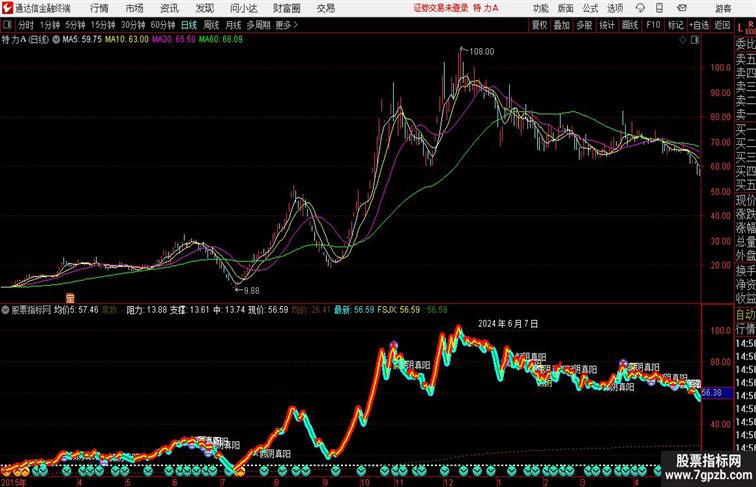Select the 自动 tab in right panel
This screenshot has width=756, height=487.
[745, 315]
